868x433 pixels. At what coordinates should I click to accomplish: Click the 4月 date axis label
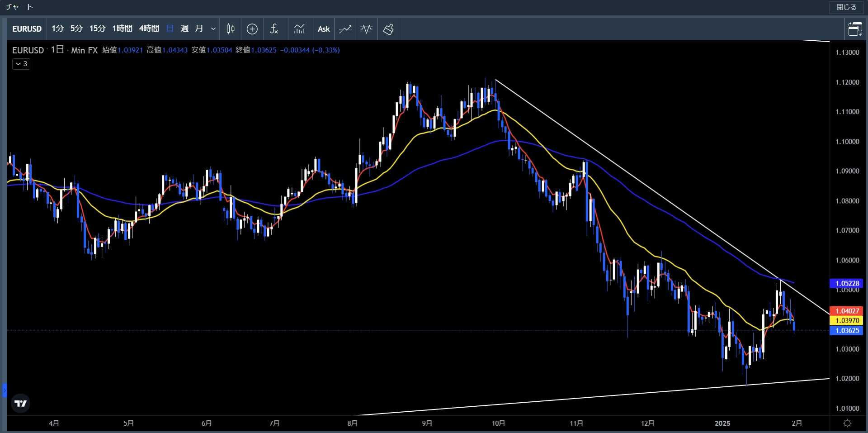pos(54,423)
